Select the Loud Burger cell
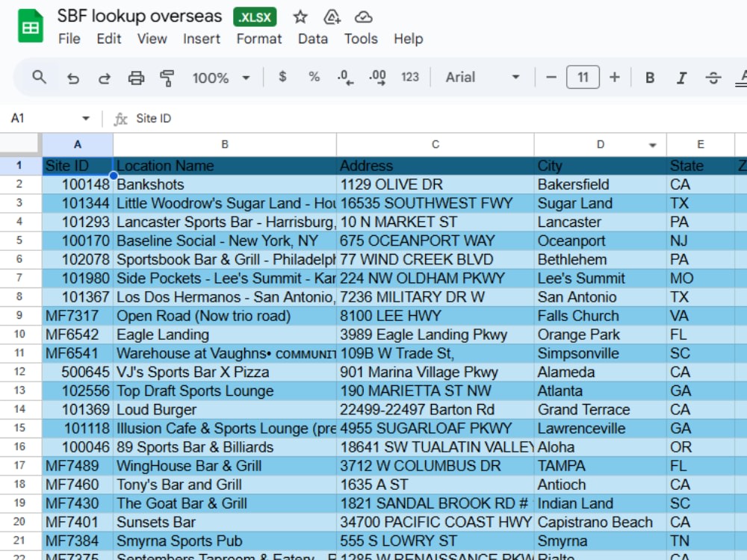The width and height of the screenshot is (747, 560). (225, 409)
